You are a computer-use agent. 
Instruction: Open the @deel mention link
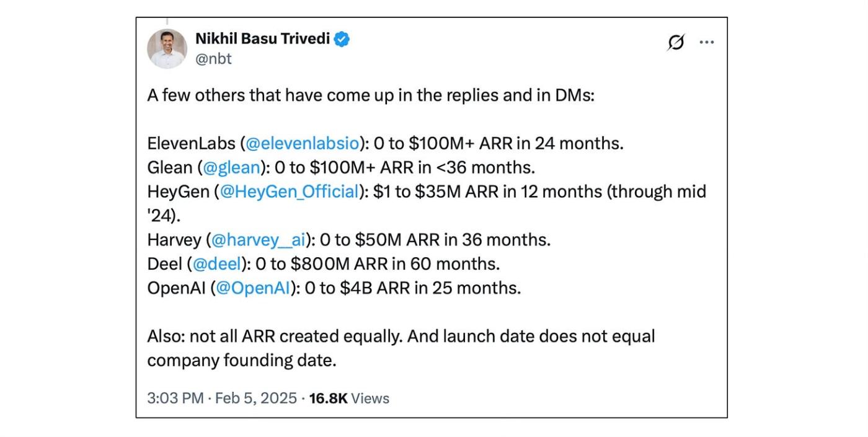[216, 264]
